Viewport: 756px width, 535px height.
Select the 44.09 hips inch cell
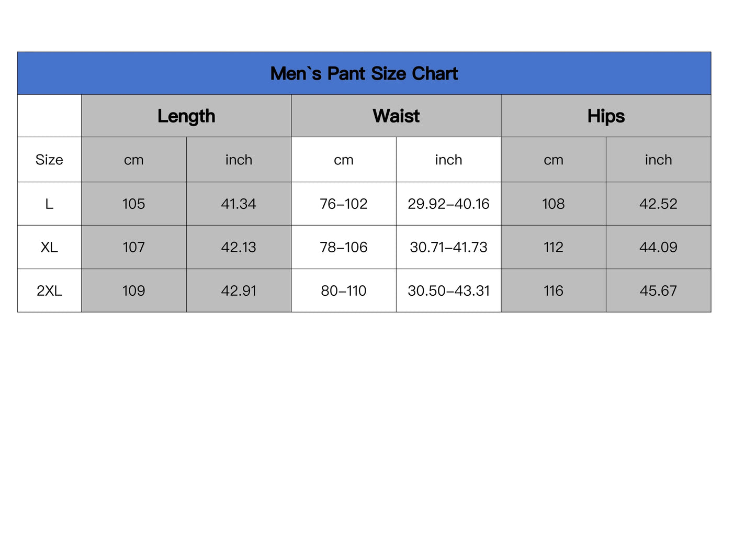click(x=658, y=247)
